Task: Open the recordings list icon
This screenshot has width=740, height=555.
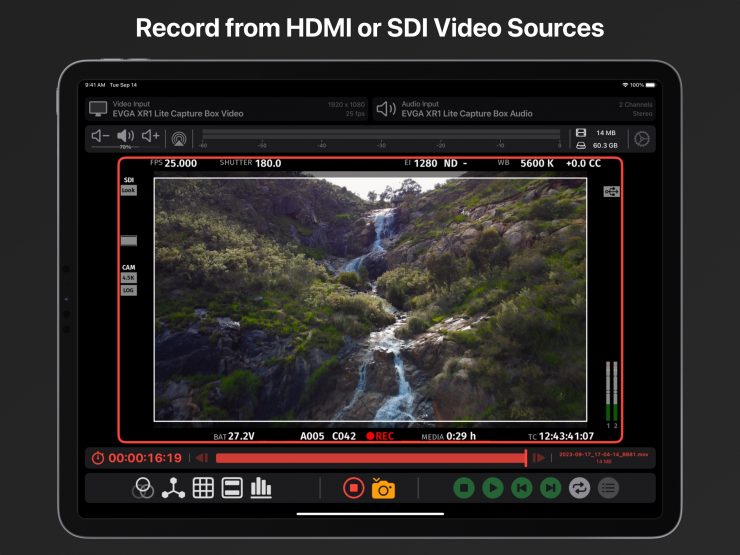Action: coord(608,488)
